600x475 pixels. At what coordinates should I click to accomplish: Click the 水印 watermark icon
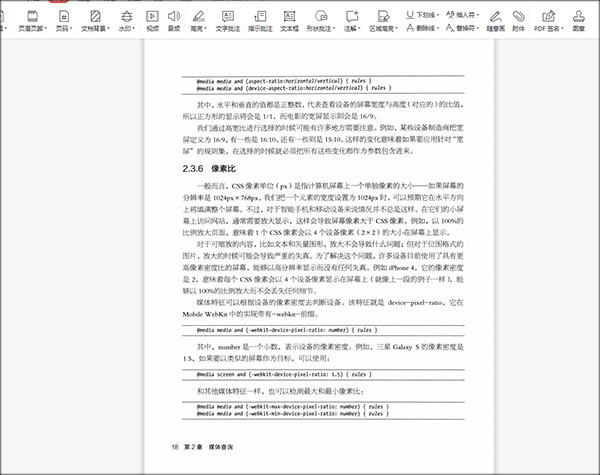click(126, 16)
